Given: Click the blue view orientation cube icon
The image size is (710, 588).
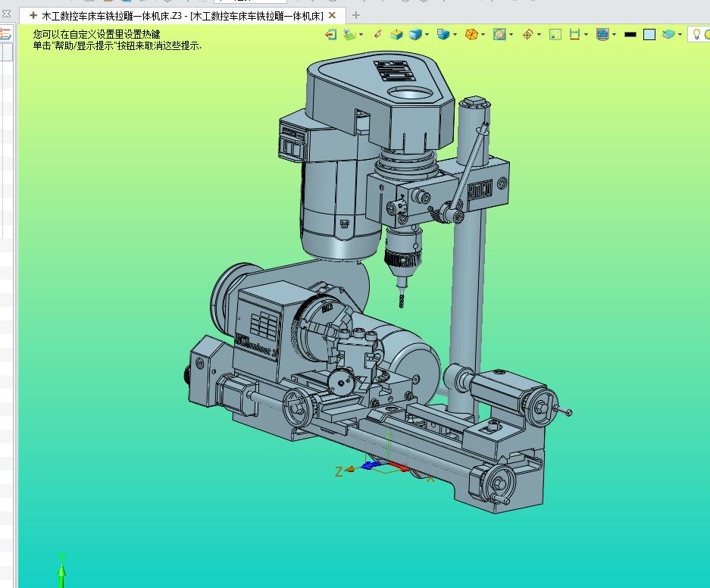Looking at the screenshot, I should 443,34.
